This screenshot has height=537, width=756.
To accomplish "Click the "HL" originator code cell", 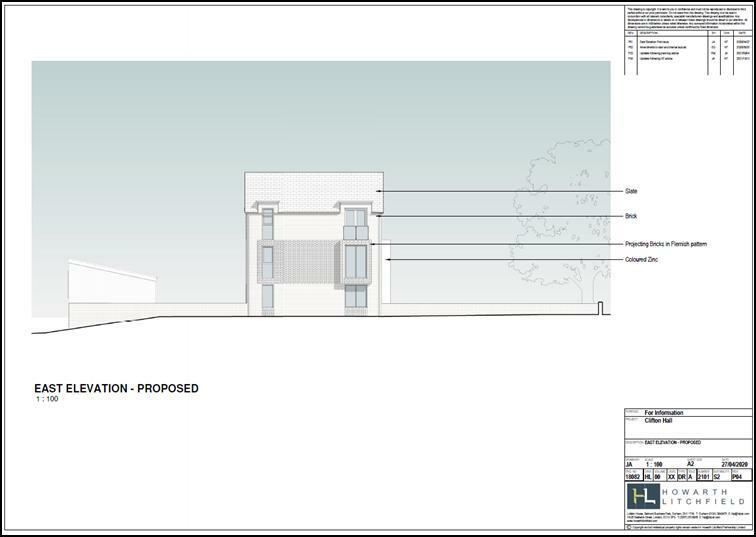I will pyautogui.click(x=648, y=477).
